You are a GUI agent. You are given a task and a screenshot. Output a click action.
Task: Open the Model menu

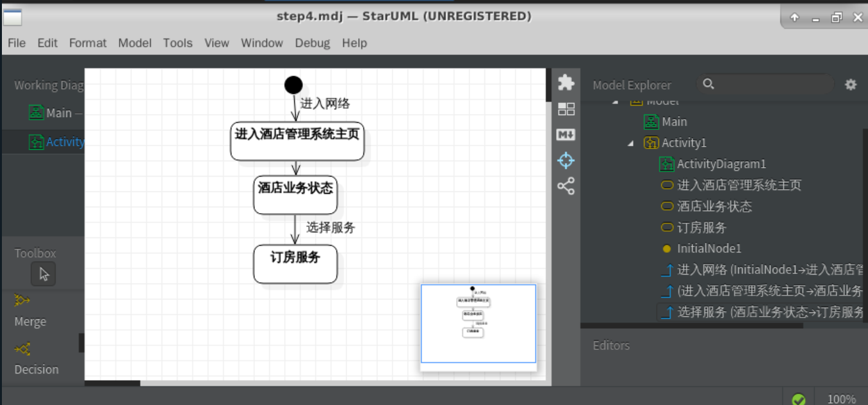[x=135, y=43]
